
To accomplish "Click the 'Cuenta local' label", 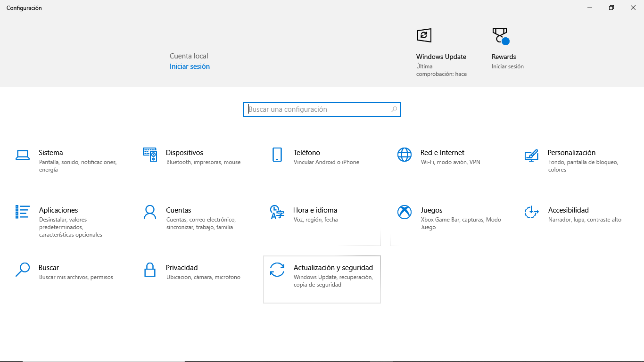I will tap(189, 56).
